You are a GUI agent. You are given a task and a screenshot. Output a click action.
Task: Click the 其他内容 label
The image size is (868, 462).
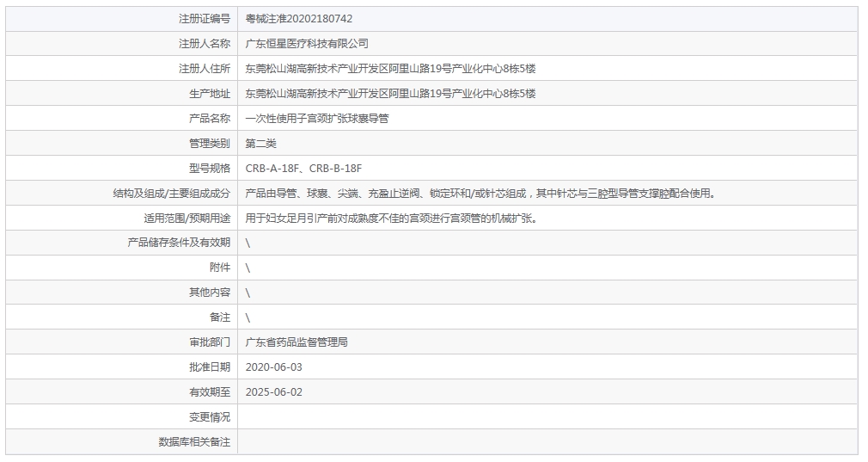(x=209, y=293)
